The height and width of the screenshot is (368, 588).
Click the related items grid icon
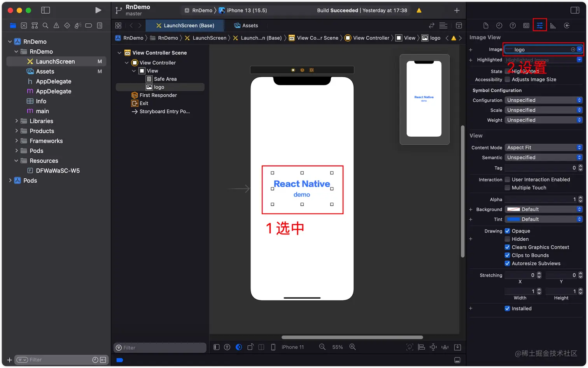click(118, 26)
